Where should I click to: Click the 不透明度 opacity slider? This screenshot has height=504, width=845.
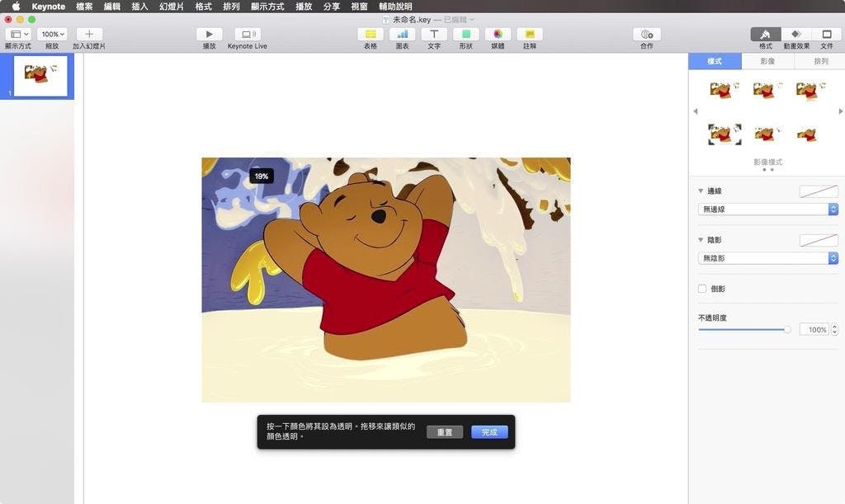pos(744,330)
